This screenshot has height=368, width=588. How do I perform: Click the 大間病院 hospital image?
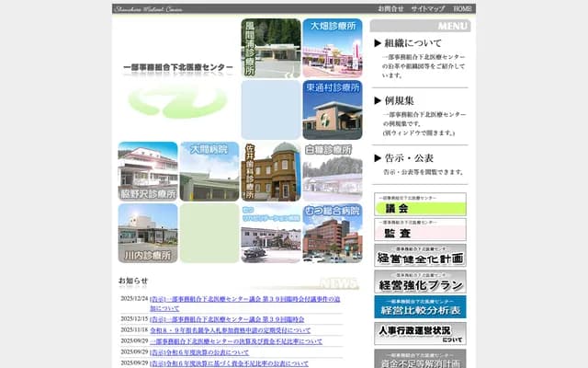(x=209, y=171)
